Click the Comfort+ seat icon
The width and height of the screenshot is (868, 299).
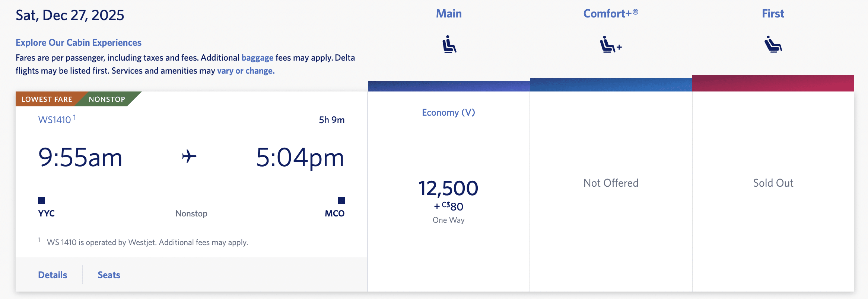[610, 45]
